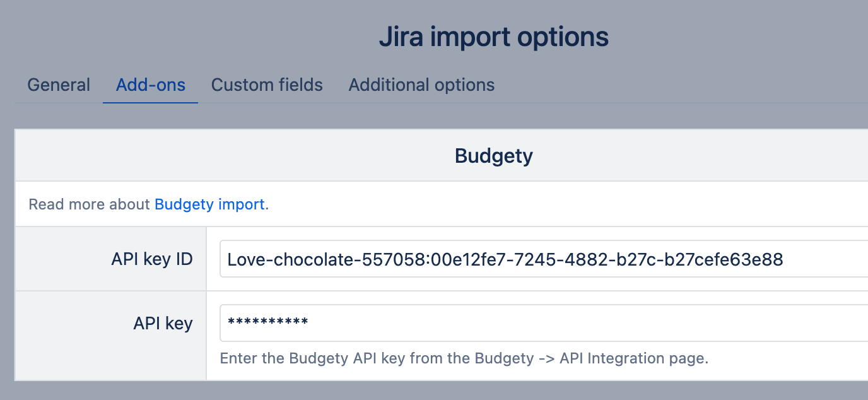Image resolution: width=868 pixels, height=400 pixels.
Task: Switch to the General tab
Action: click(x=59, y=85)
